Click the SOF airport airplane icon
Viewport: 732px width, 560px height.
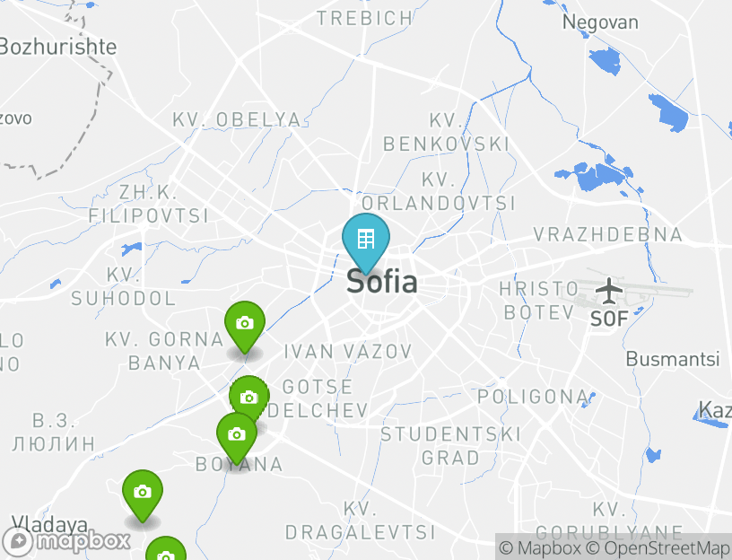(x=609, y=291)
